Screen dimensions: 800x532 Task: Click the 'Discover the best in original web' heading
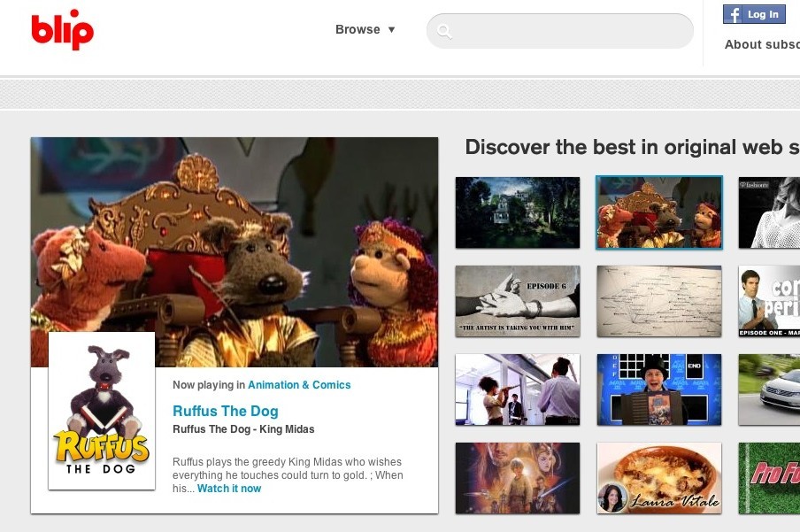pyautogui.click(x=633, y=147)
